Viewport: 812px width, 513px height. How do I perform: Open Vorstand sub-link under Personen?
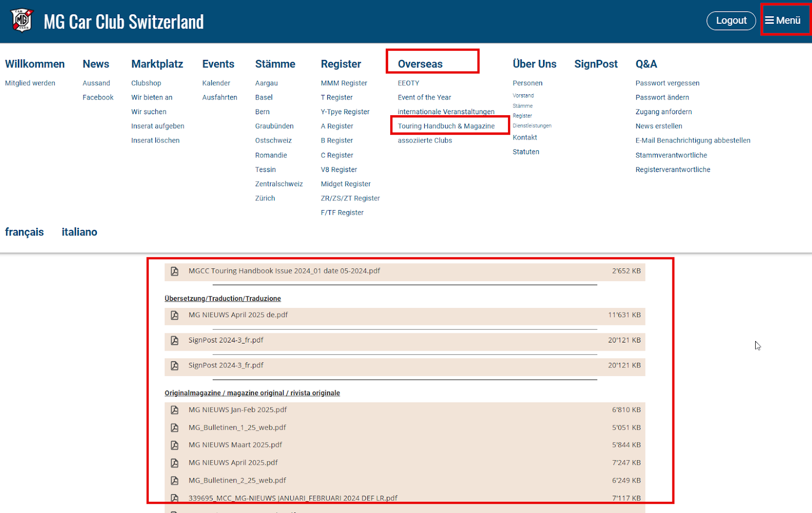coord(523,95)
